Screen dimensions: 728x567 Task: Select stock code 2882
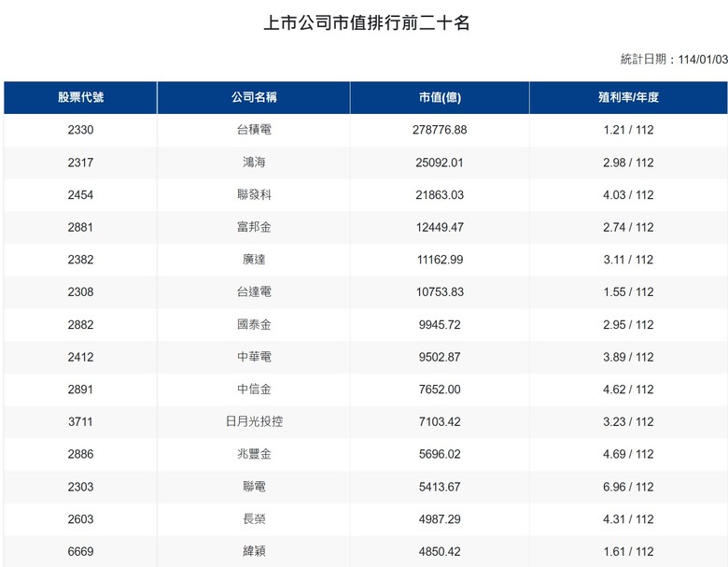point(80,325)
